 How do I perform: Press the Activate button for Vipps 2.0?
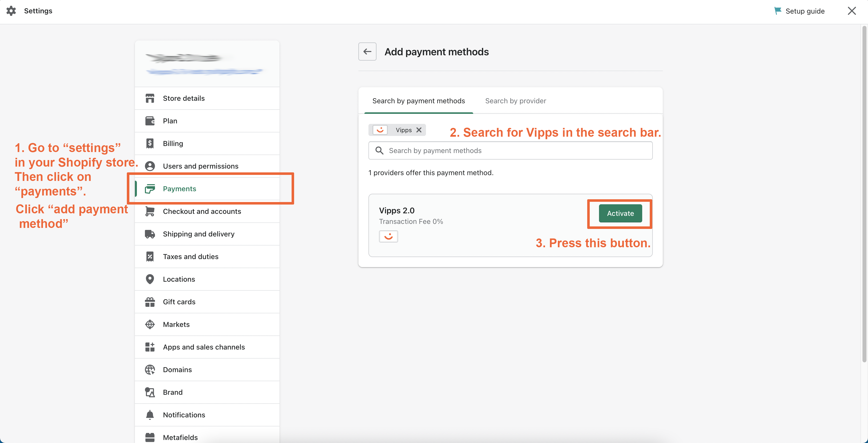pos(620,213)
